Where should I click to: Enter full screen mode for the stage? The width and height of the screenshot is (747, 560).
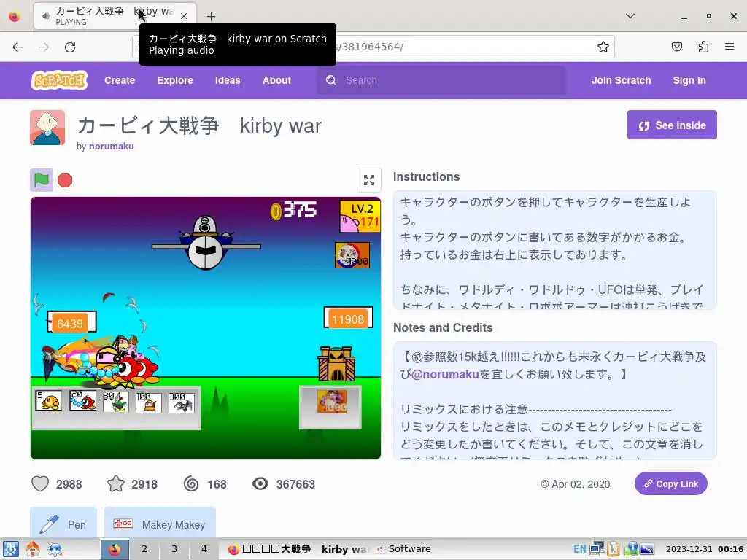[x=368, y=180]
